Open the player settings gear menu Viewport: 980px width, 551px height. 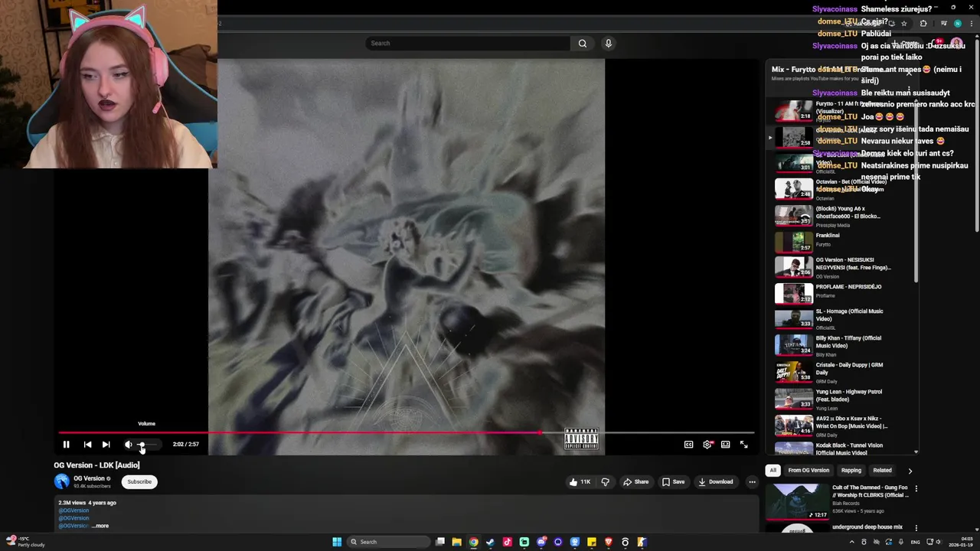coord(707,445)
